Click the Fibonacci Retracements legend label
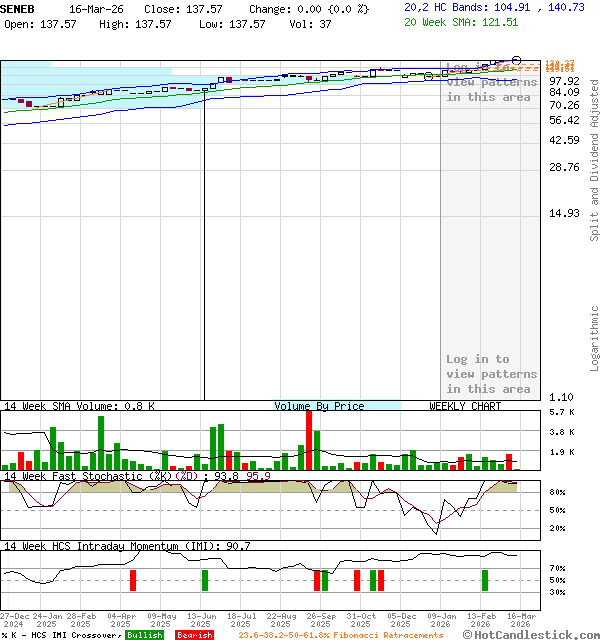This screenshot has width=600, height=640. (341, 635)
